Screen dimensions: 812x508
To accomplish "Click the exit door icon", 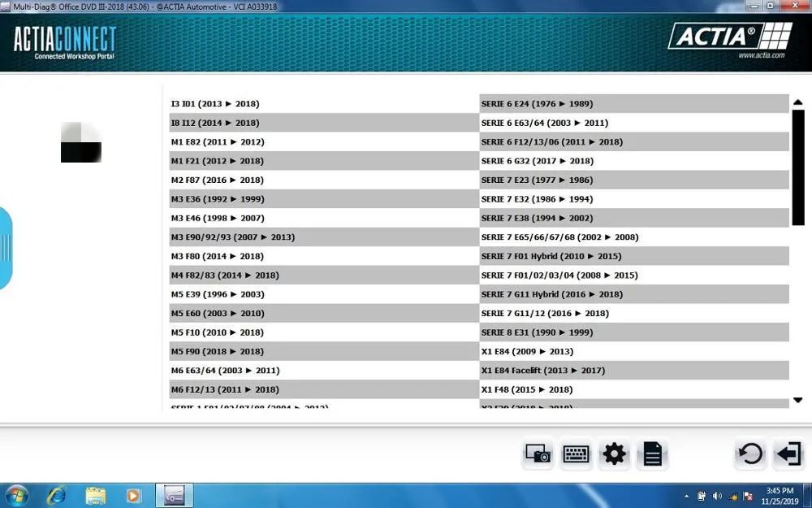I will (x=788, y=454).
